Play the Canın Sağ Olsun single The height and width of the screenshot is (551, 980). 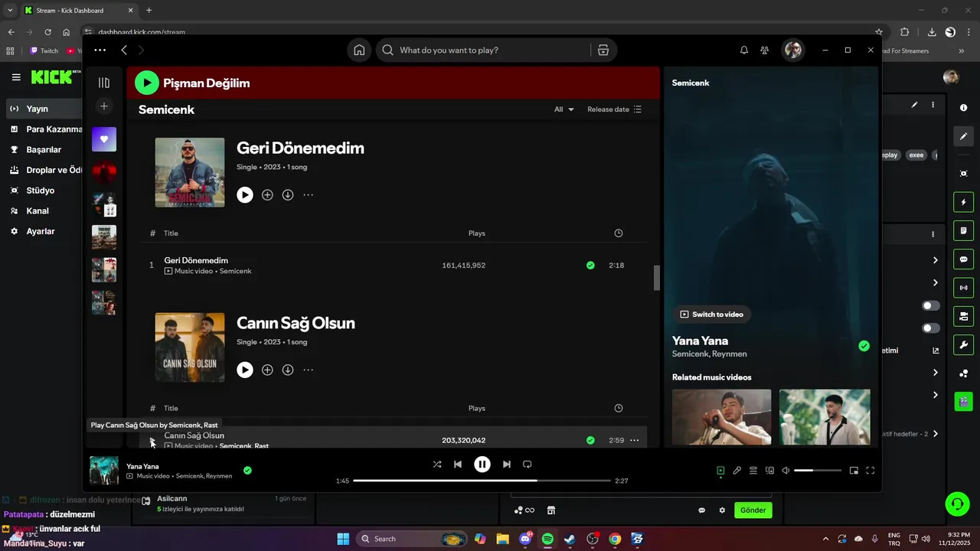point(245,370)
